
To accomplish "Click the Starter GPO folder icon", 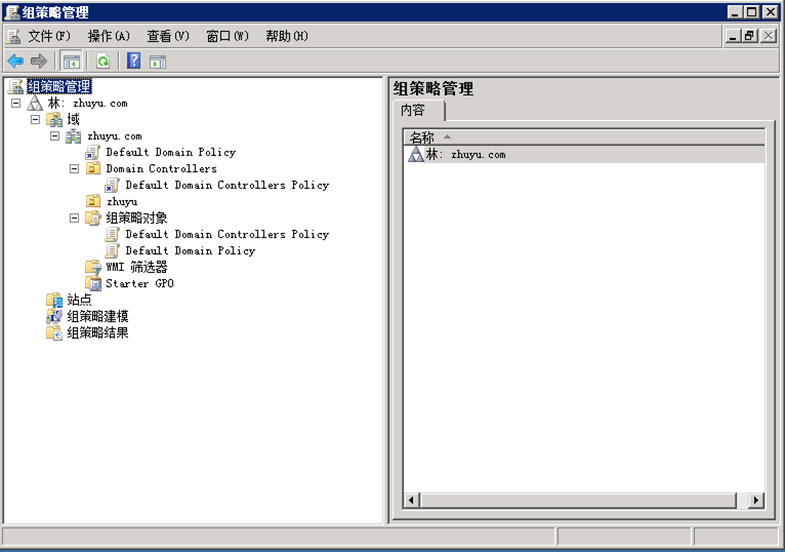I will [x=93, y=283].
